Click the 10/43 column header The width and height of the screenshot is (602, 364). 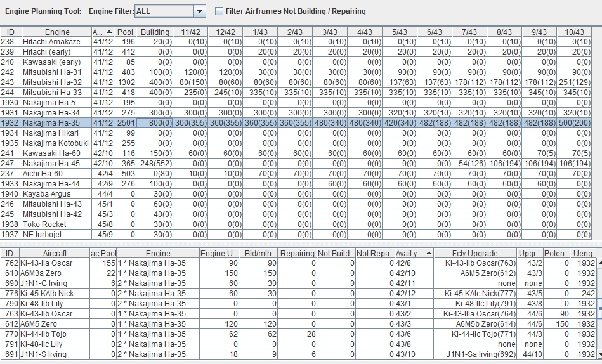tap(574, 32)
